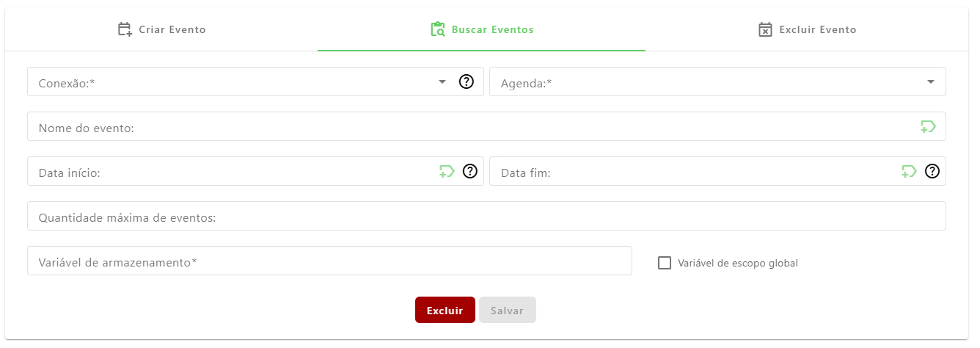Switch to Excluir Evento tab

[x=807, y=30]
